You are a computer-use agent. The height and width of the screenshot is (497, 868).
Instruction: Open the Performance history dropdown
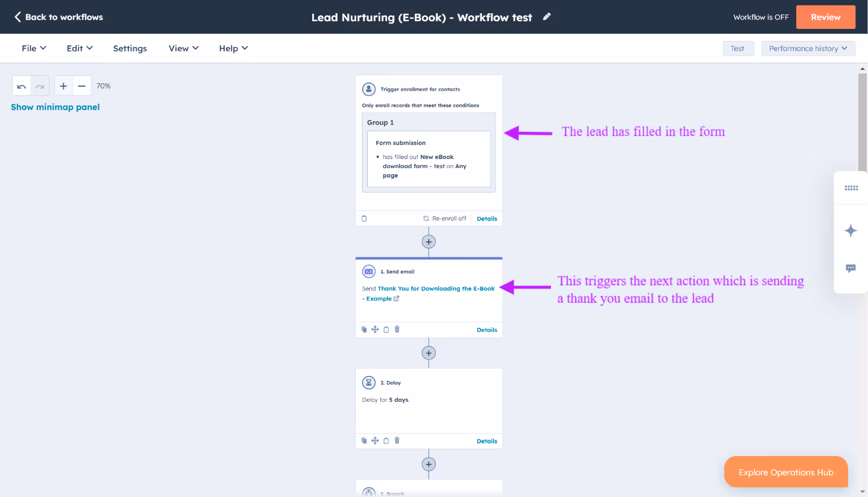[808, 48]
